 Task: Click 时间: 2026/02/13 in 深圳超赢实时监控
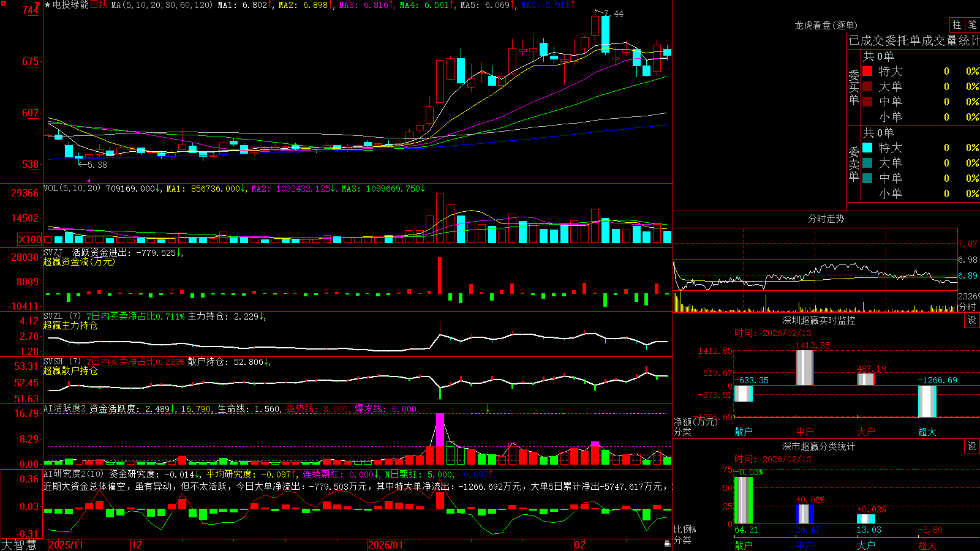point(773,333)
